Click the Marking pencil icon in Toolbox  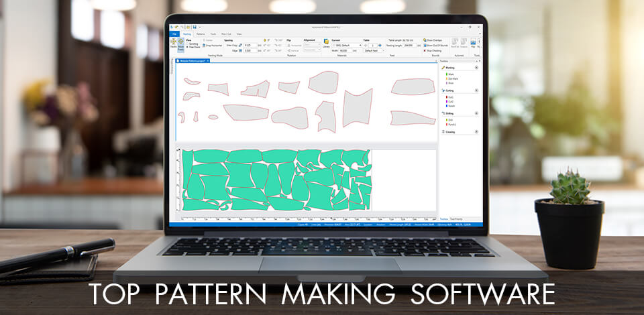pos(443,68)
